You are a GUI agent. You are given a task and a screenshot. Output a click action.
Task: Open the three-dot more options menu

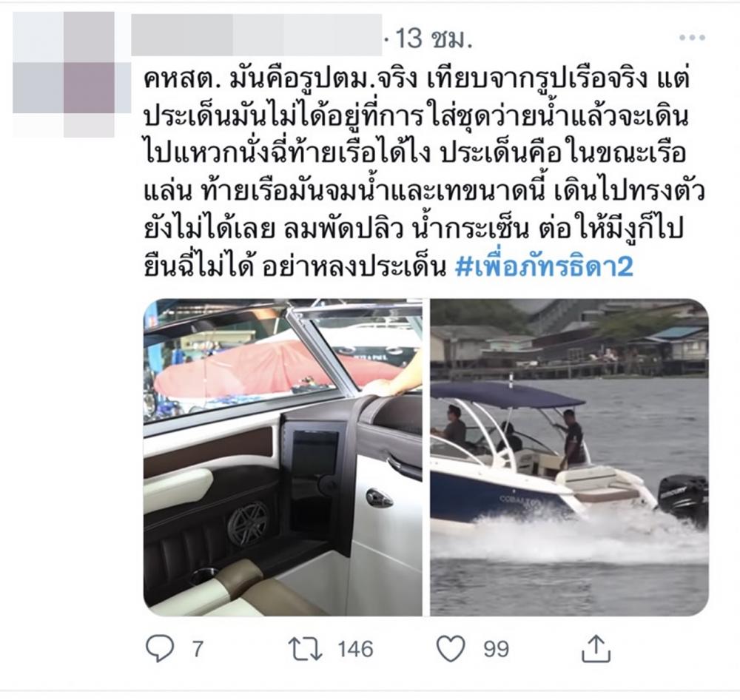tap(693, 37)
